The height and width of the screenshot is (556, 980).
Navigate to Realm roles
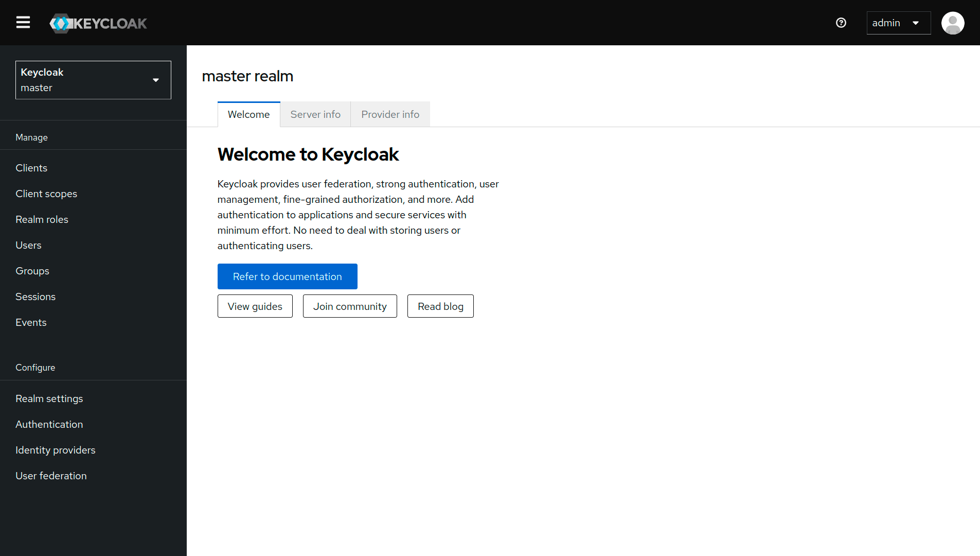tap(42, 219)
